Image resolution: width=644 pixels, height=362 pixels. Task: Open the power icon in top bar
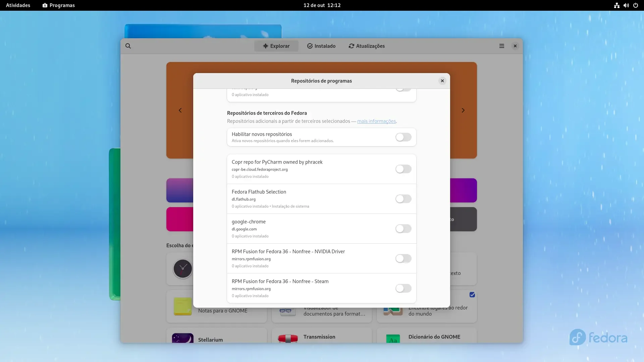pyautogui.click(x=635, y=5)
